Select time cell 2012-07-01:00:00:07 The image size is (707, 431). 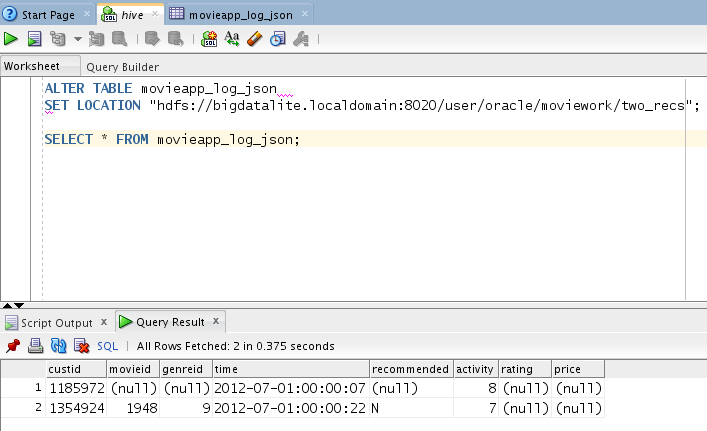291,388
